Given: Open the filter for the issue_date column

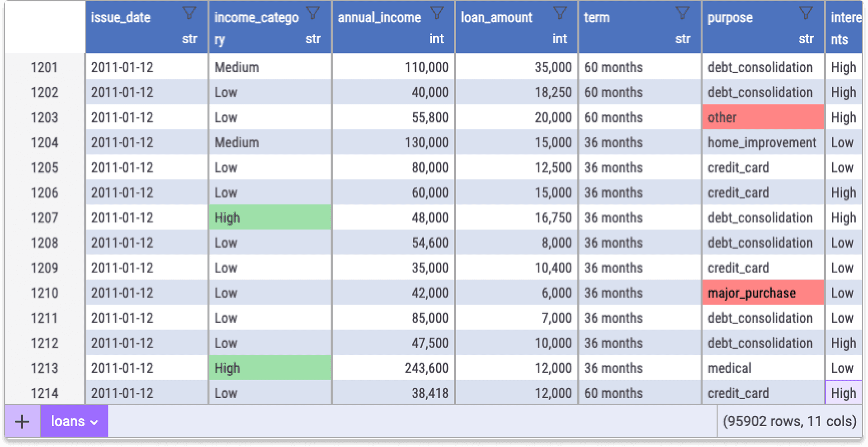Looking at the screenshot, I should [x=189, y=13].
